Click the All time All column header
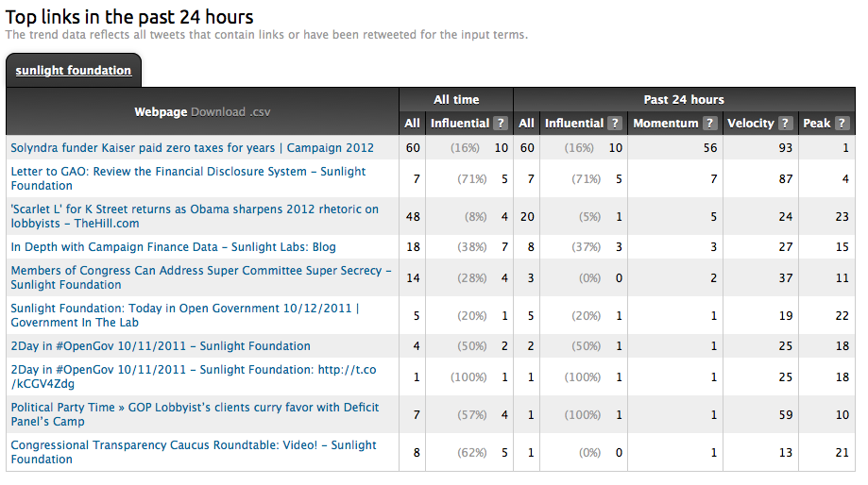The height and width of the screenshot is (485, 868). pos(412,124)
